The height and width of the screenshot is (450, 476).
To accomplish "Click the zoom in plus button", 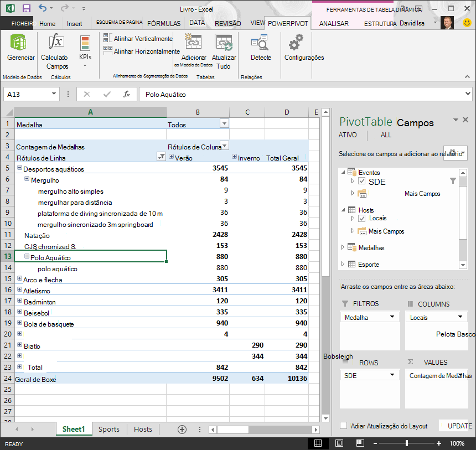I will point(439,443).
